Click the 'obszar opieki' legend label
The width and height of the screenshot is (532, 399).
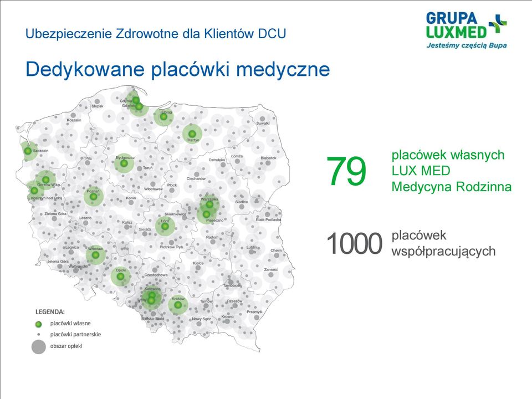[x=66, y=346]
